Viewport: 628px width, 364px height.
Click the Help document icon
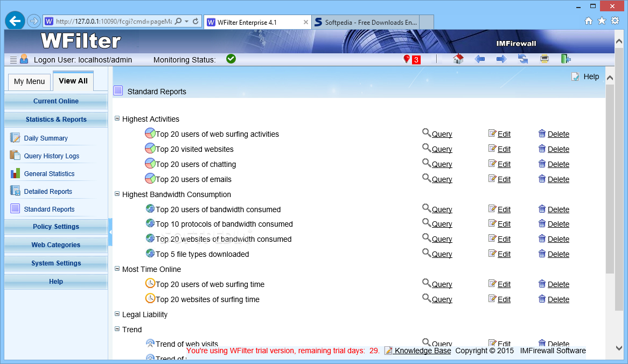(x=575, y=76)
